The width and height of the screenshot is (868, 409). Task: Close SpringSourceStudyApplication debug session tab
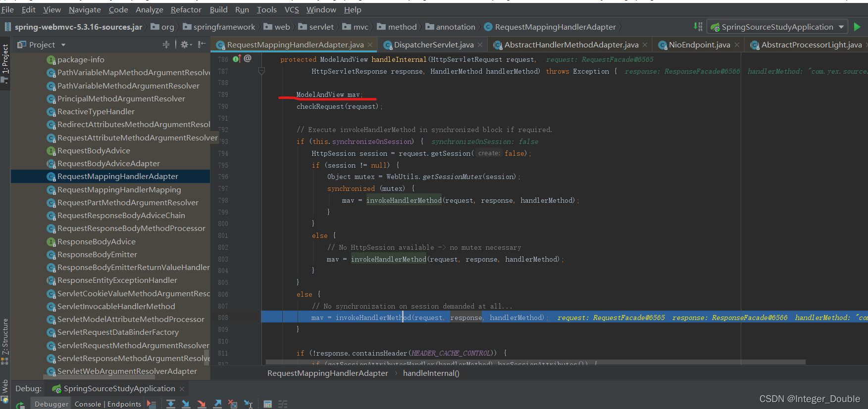182,389
